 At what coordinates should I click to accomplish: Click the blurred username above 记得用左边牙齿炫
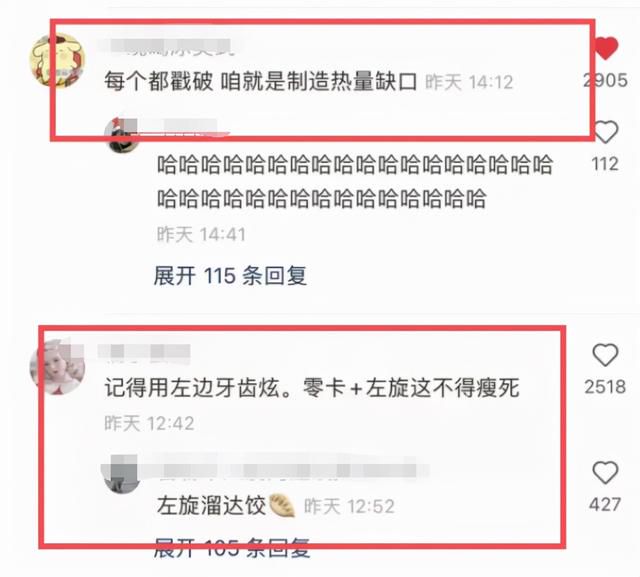pyautogui.click(x=144, y=352)
